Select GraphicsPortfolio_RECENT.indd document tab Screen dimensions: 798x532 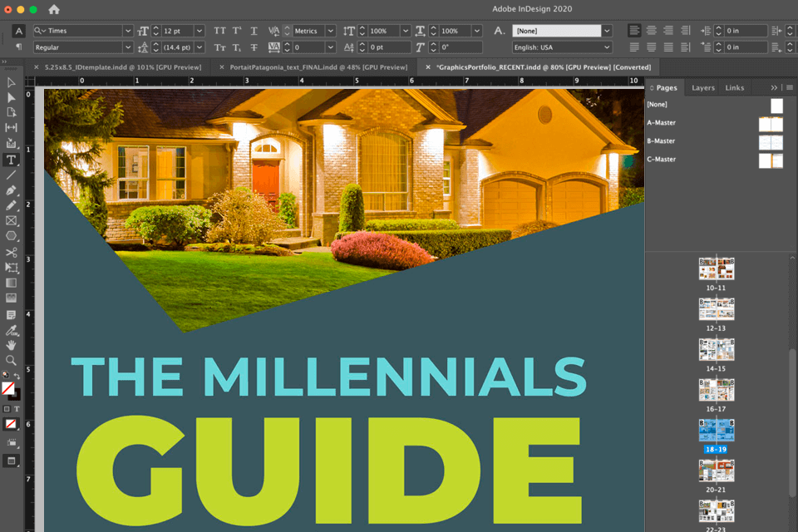(544, 67)
